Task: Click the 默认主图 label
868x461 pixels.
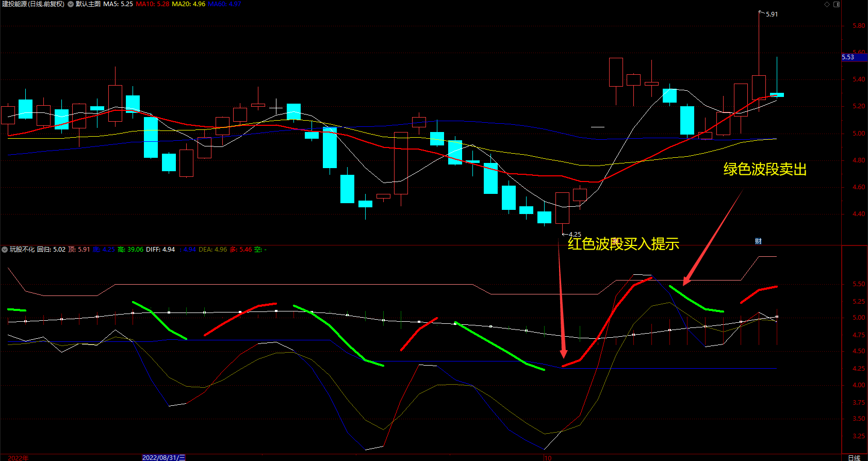Action: click(88, 4)
